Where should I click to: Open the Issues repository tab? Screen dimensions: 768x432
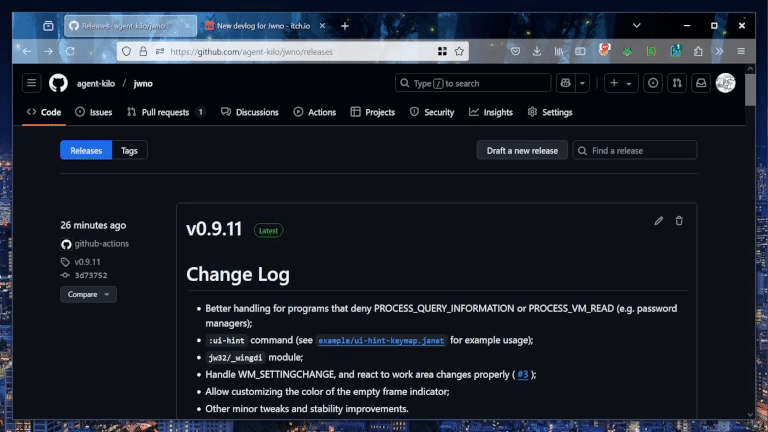(94, 112)
